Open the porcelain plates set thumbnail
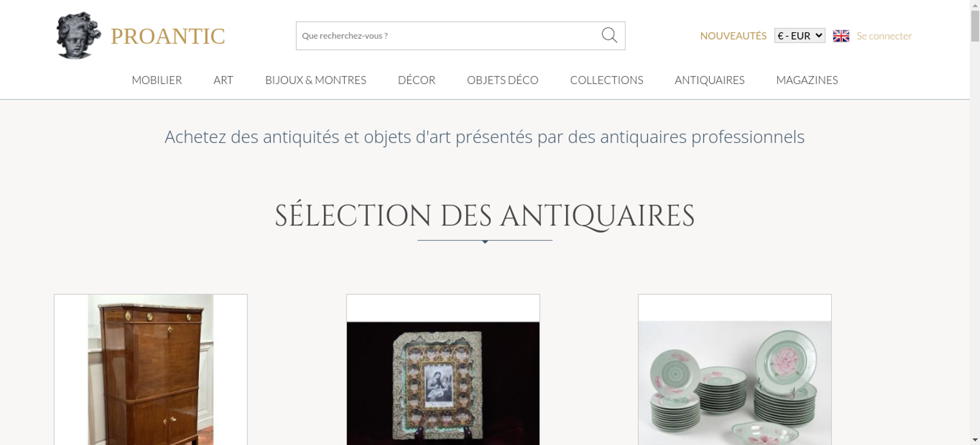Image resolution: width=980 pixels, height=445 pixels. 735,370
